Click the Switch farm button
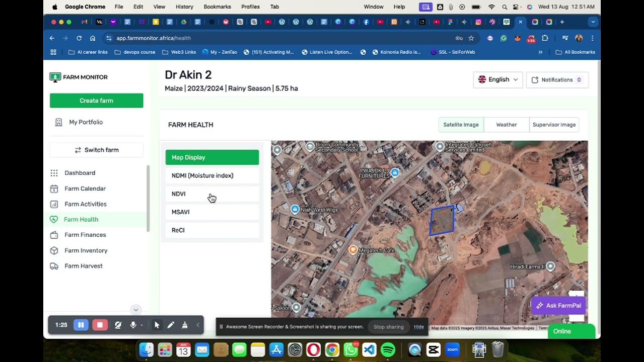Image resolution: width=644 pixels, height=362 pixels. [x=96, y=150]
